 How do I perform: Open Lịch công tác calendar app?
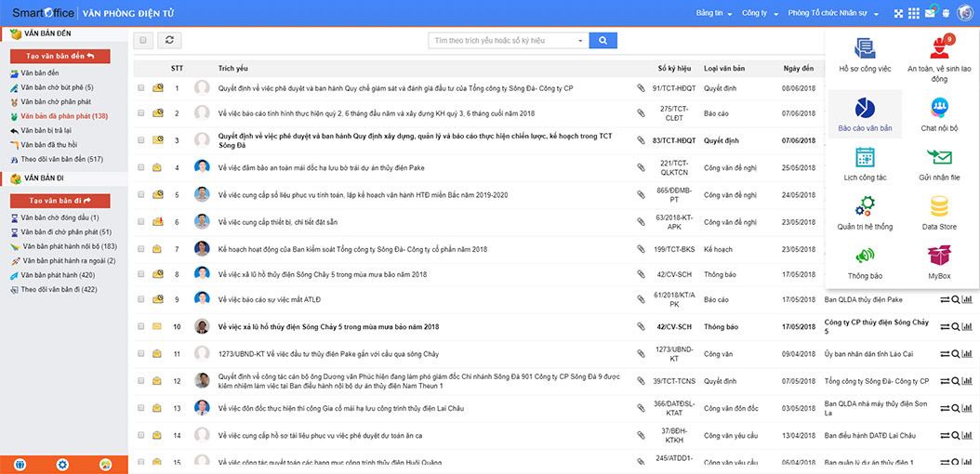point(865,164)
